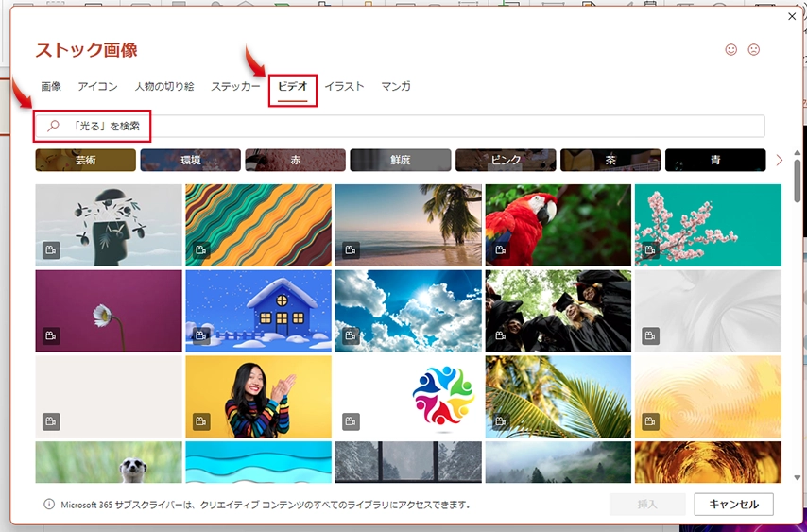
Task: Select the cherry blossom on teal video
Action: click(708, 225)
